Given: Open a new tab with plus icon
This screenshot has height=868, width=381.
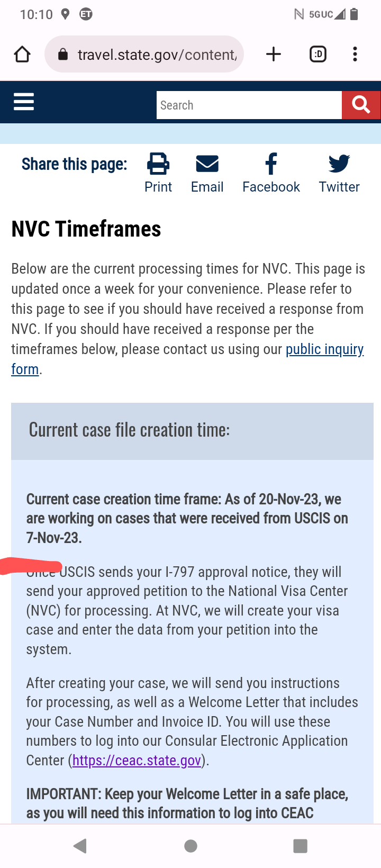Looking at the screenshot, I should [x=274, y=54].
